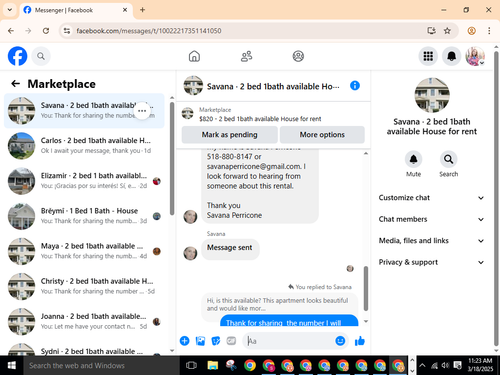The image size is (500, 375).
Task: Choose a sticker icon in composer
Action: (216, 341)
